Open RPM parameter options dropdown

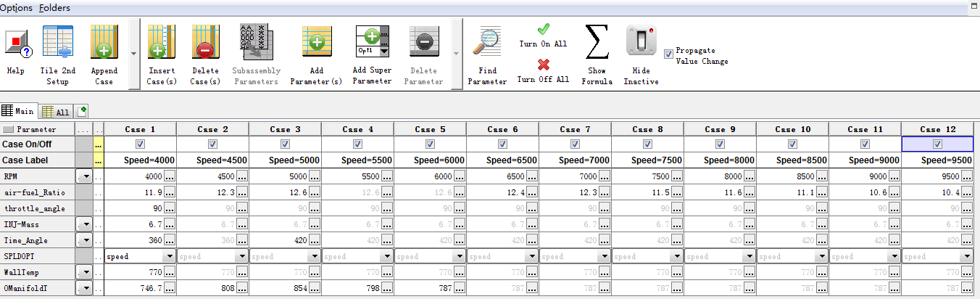point(84,176)
